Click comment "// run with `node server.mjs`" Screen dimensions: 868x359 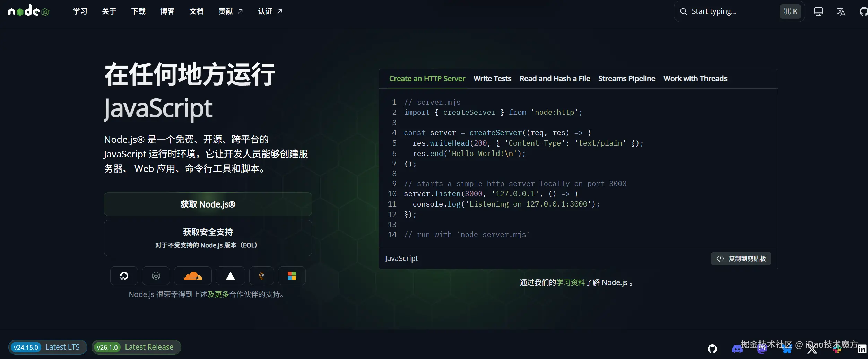467,235
